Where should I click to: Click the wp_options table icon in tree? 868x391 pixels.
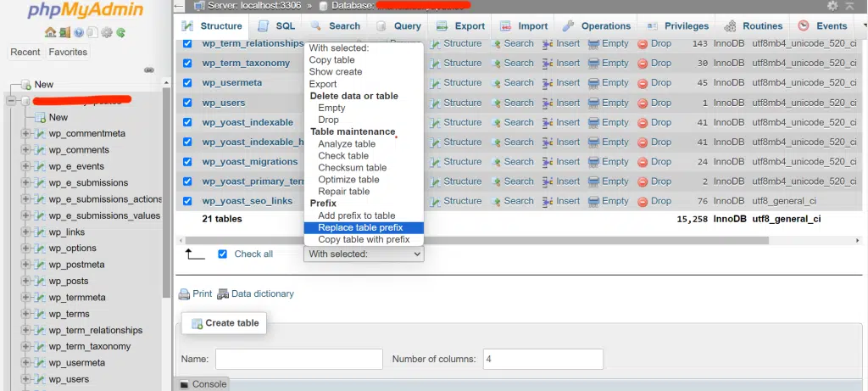(40, 249)
